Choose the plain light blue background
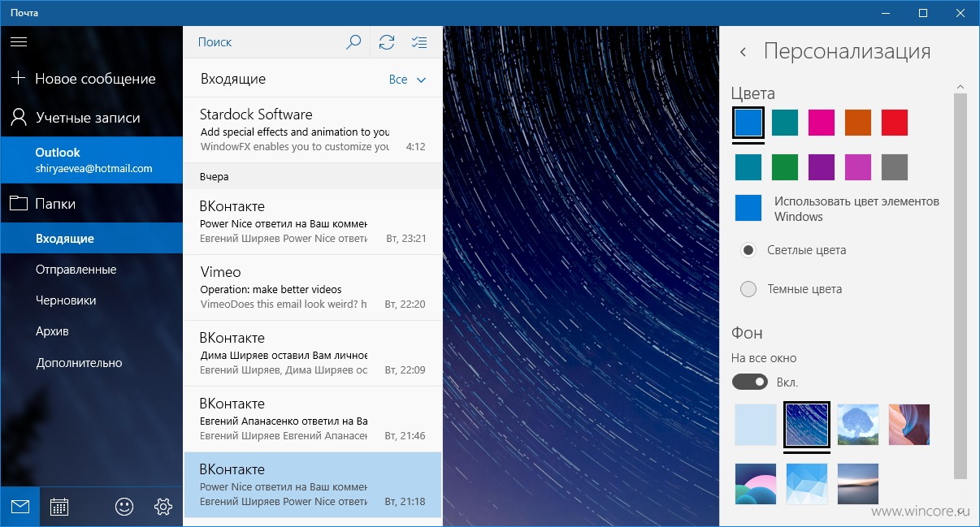 click(x=756, y=425)
